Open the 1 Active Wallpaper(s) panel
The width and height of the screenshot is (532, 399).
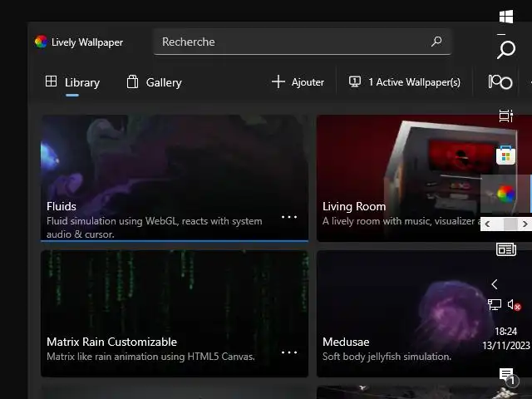pyautogui.click(x=405, y=82)
